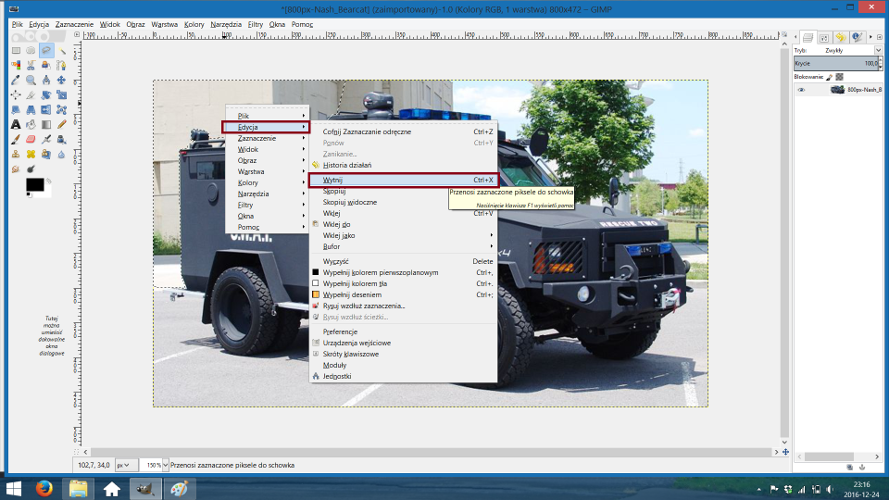This screenshot has width=889, height=500.
Task: Choose Wypełnij kolorem pierwszoplanowym entry
Action: point(403,273)
